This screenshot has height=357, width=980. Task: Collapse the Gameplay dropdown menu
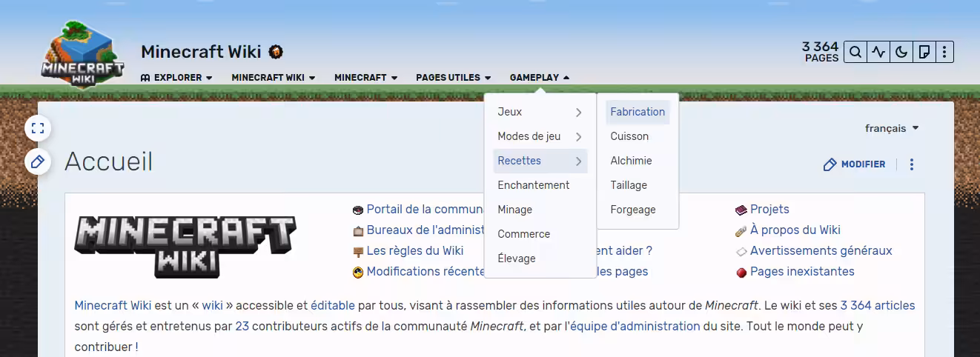[540, 77]
